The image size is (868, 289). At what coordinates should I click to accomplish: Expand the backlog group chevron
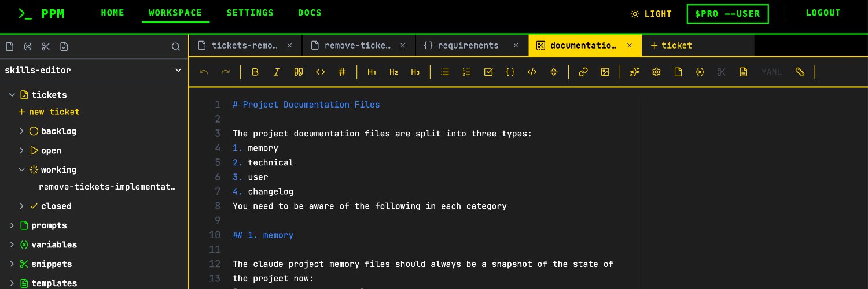click(21, 131)
